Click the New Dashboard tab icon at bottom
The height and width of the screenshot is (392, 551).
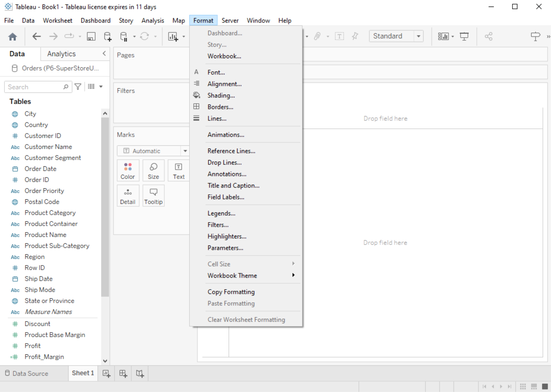(123, 374)
